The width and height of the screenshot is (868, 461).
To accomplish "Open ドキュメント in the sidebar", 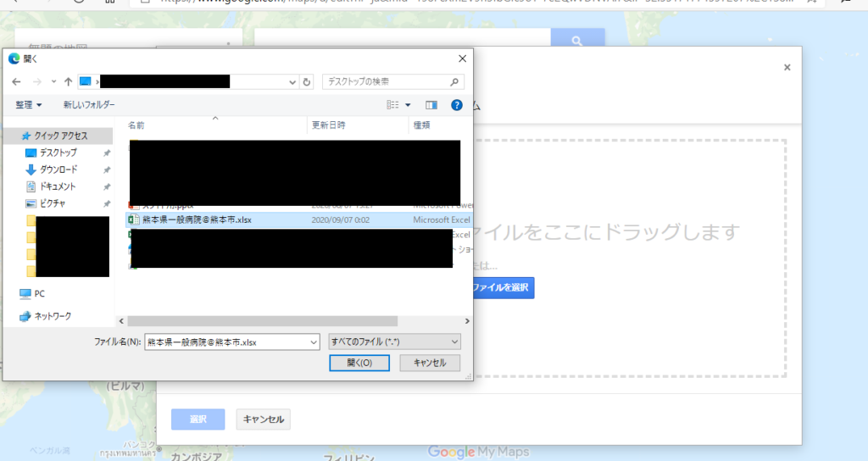I will pyautogui.click(x=57, y=186).
